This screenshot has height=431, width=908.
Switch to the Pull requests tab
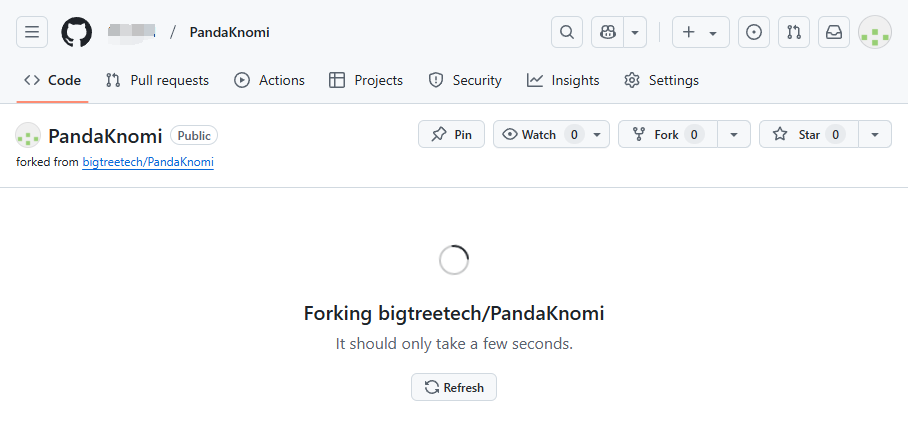pyautogui.click(x=158, y=80)
